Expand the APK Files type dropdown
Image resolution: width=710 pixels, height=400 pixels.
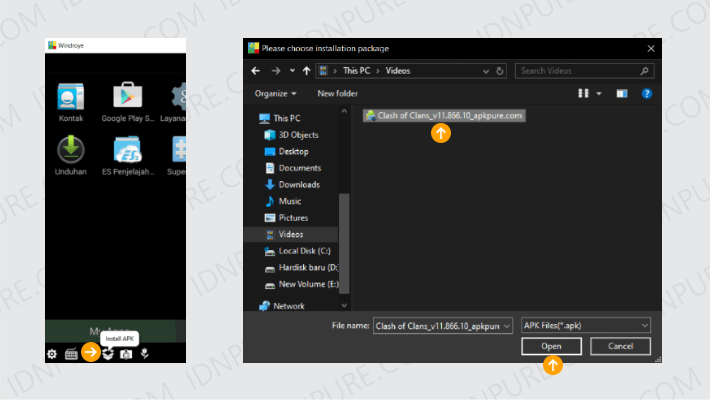645,325
